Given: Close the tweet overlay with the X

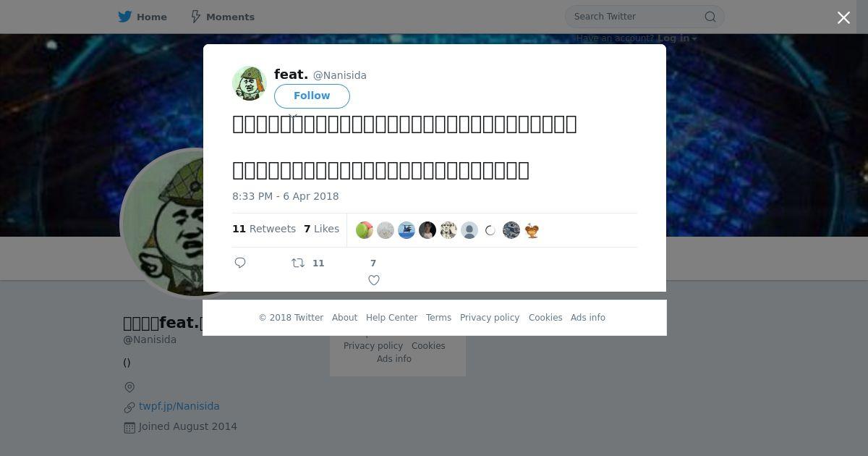Looking at the screenshot, I should coord(843,18).
